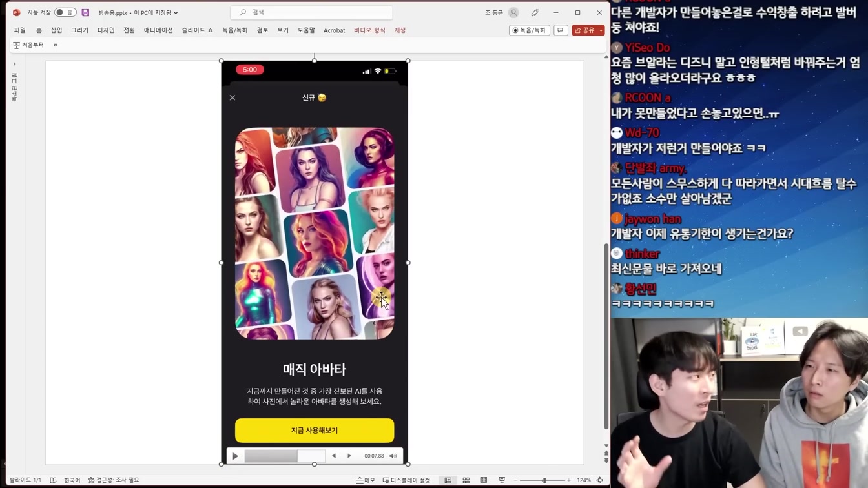Viewport: 868px width, 488px height.
Task: Click the zoom out minus button
Action: (516, 480)
